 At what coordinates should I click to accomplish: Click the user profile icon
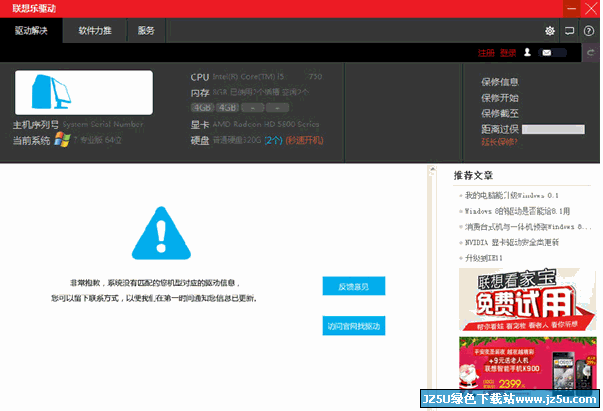528,52
